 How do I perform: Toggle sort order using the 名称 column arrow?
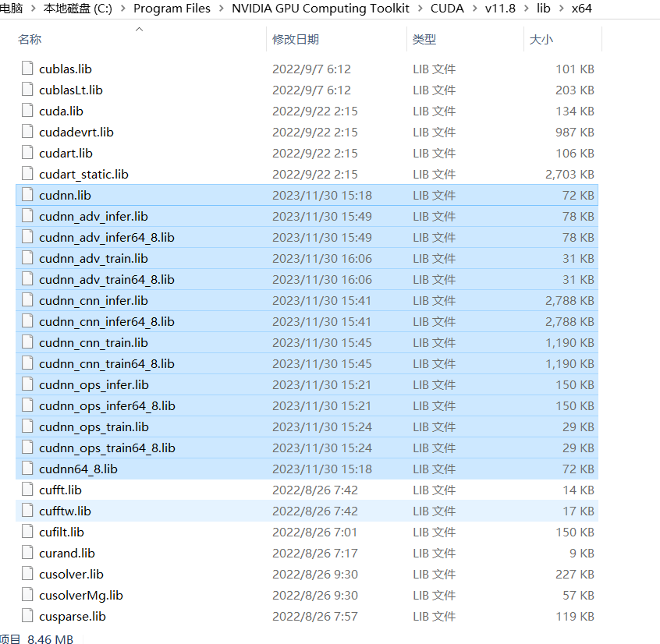pos(139,28)
